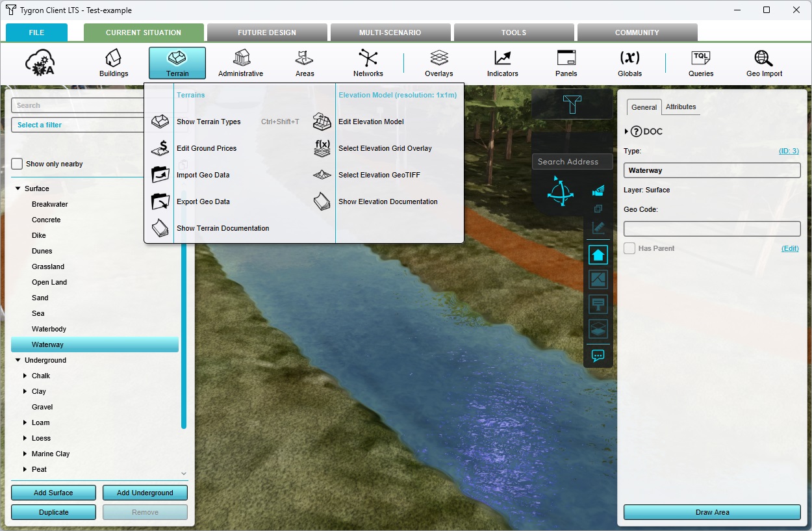Open the Buildings toolbar icon
The height and width of the screenshot is (531, 812).
coord(114,63)
